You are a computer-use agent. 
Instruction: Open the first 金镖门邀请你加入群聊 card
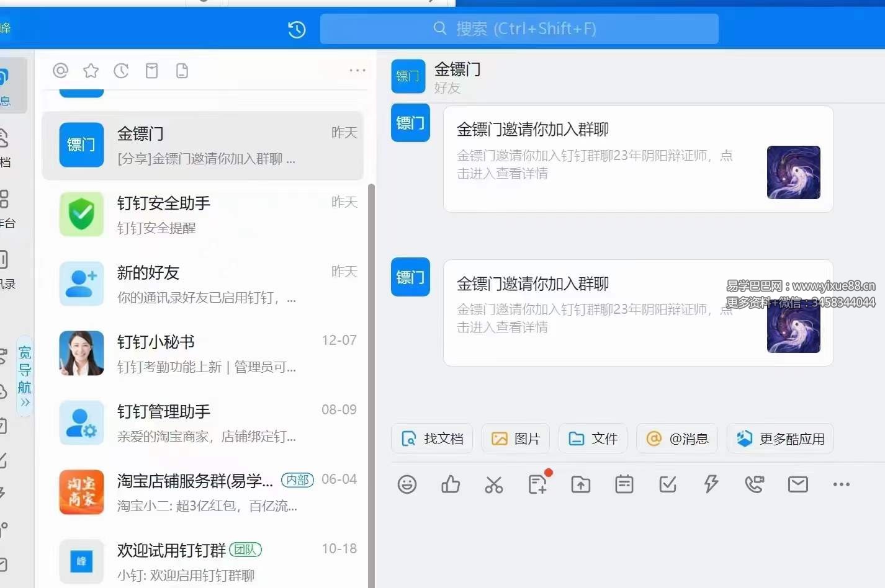click(x=638, y=159)
